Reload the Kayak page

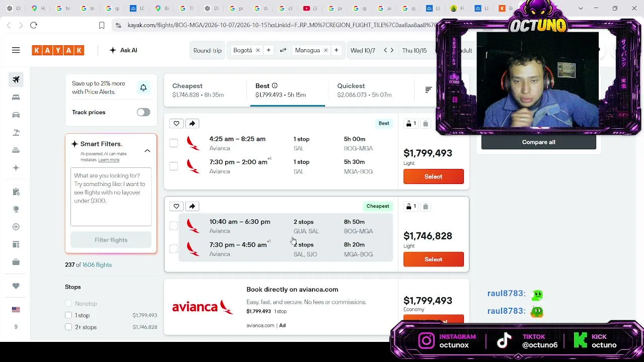pos(34,25)
